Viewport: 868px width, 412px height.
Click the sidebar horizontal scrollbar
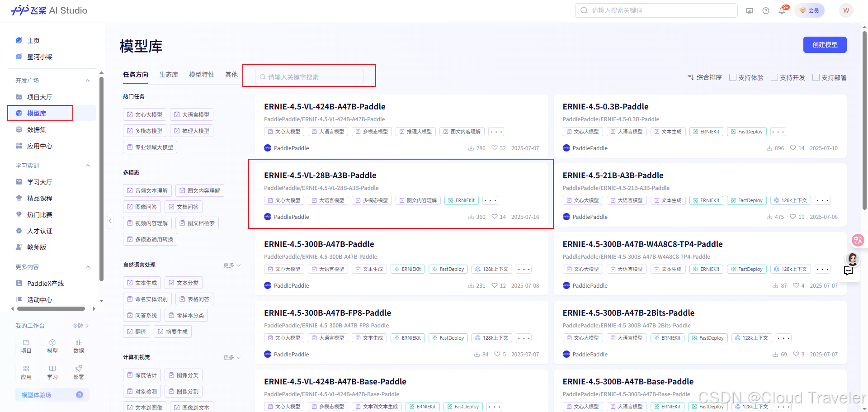pyautogui.click(x=51, y=309)
